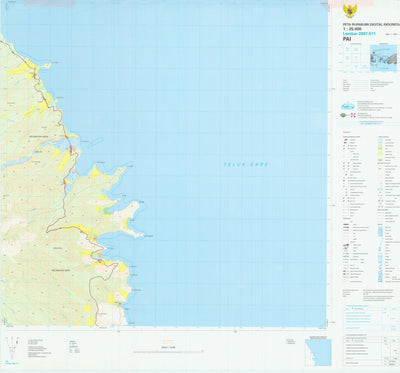Select the 'PAI' sheet name
Viewport: 400px width, 373px height.
(x=347, y=39)
